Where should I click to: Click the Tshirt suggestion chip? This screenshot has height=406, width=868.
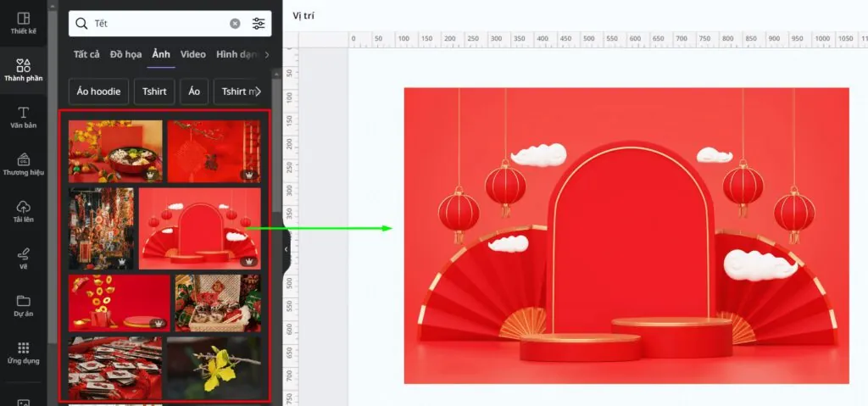coord(154,92)
